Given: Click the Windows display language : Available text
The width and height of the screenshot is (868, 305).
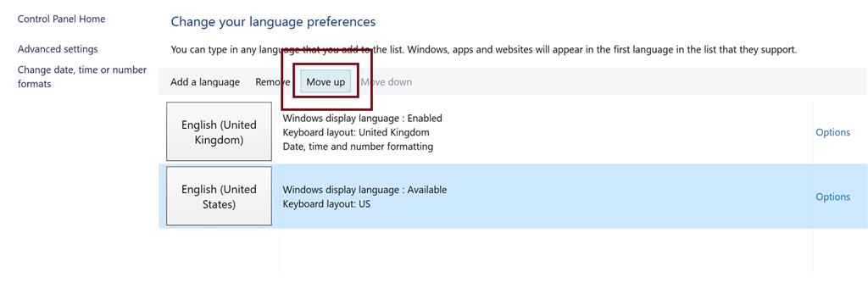Looking at the screenshot, I should pyautogui.click(x=364, y=190).
